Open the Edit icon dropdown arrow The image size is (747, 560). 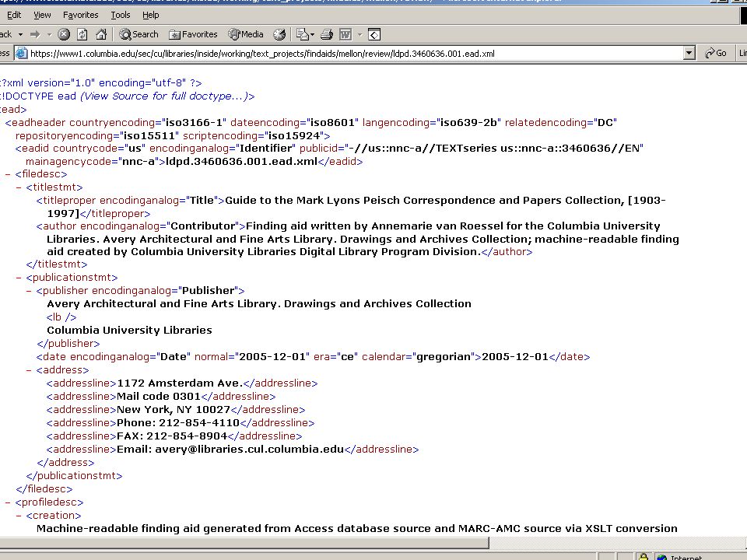(x=359, y=34)
